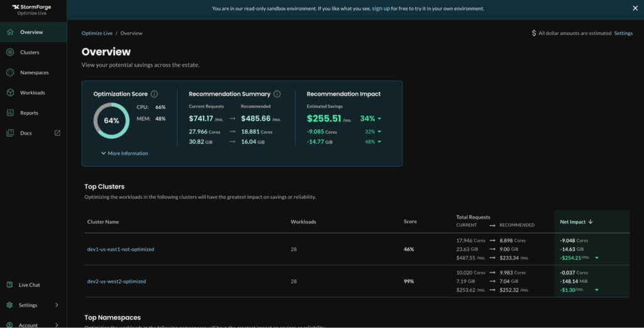Click the MEM: 48% score text

(151, 118)
